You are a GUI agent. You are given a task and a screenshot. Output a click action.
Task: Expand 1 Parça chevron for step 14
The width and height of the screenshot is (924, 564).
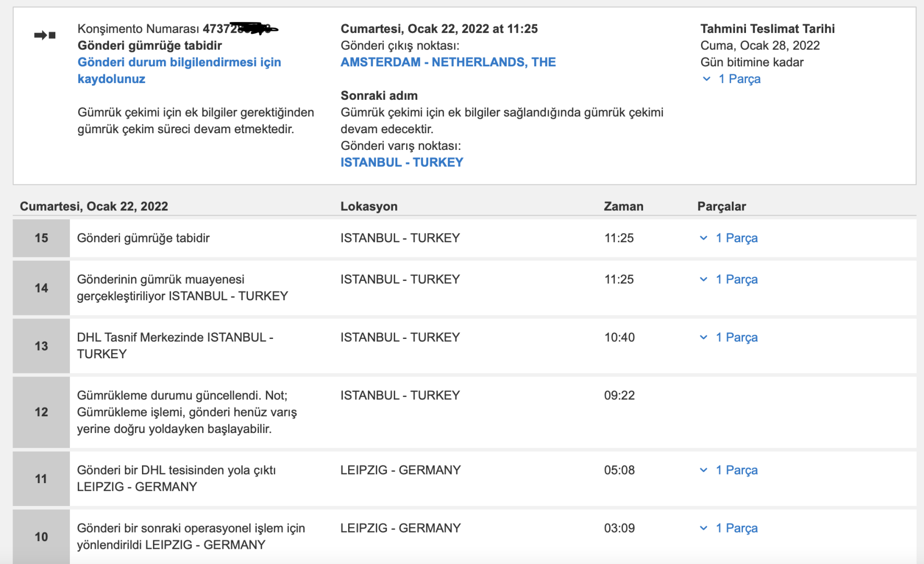pos(704,279)
